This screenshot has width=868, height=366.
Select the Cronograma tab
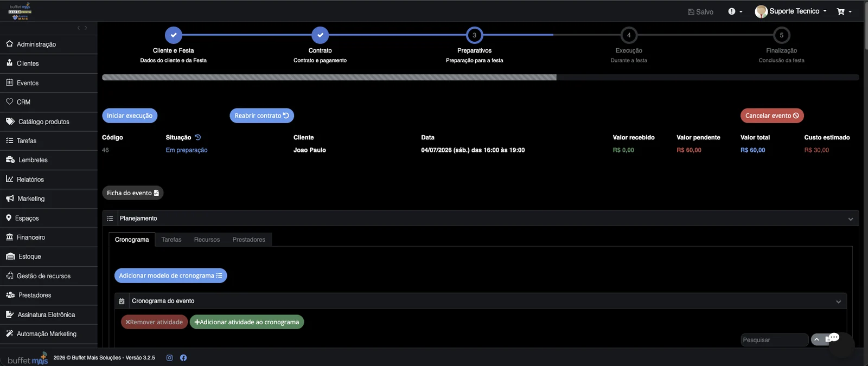pos(132,240)
